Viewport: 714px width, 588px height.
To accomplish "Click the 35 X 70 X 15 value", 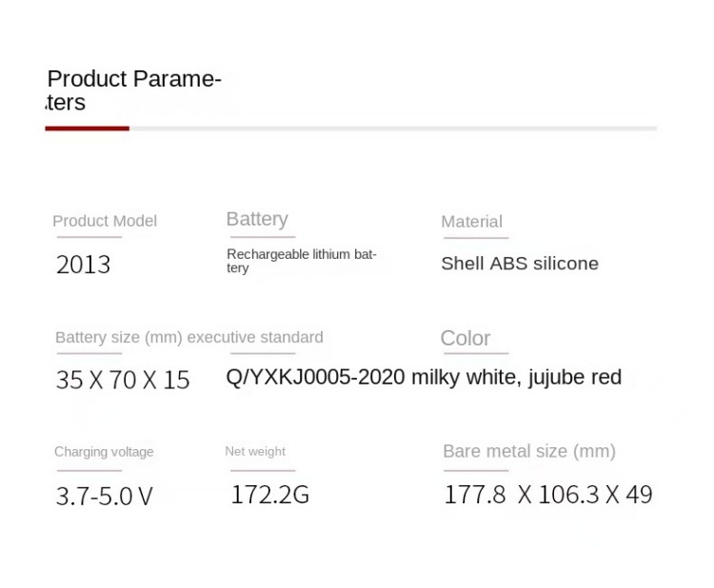I will tap(123, 380).
